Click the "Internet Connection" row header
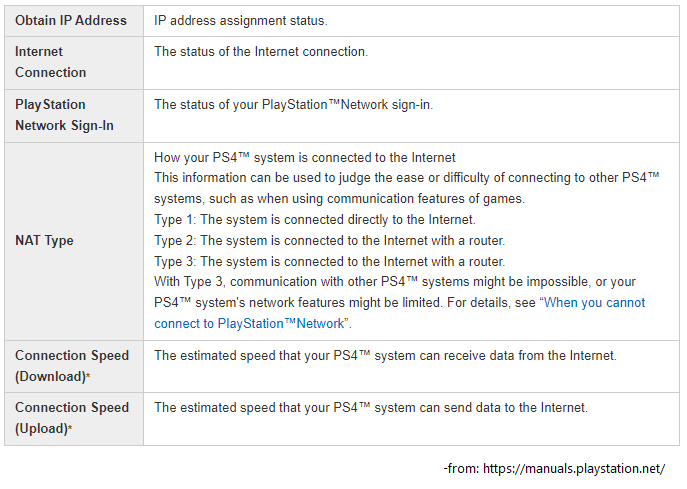Viewport: 687px width, 489px height. pyautogui.click(x=51, y=62)
